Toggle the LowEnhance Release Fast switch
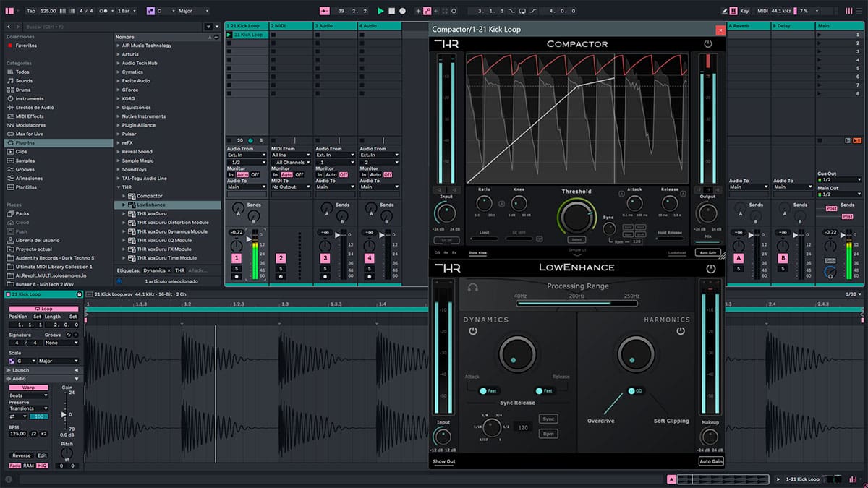Screen dimensions: 868x488 point(544,391)
